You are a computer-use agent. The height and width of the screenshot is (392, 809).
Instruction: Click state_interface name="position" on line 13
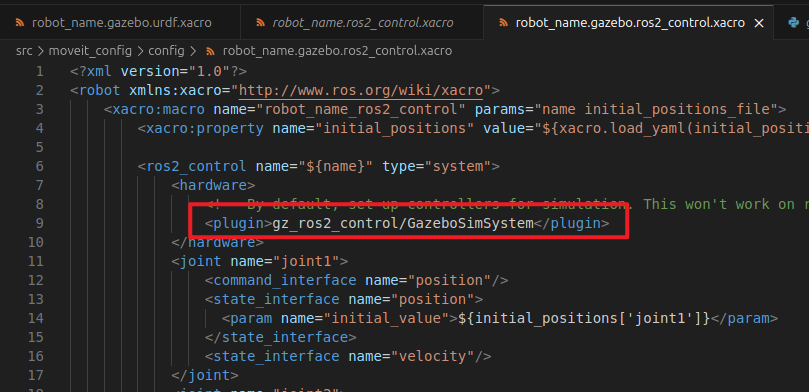coord(344,299)
